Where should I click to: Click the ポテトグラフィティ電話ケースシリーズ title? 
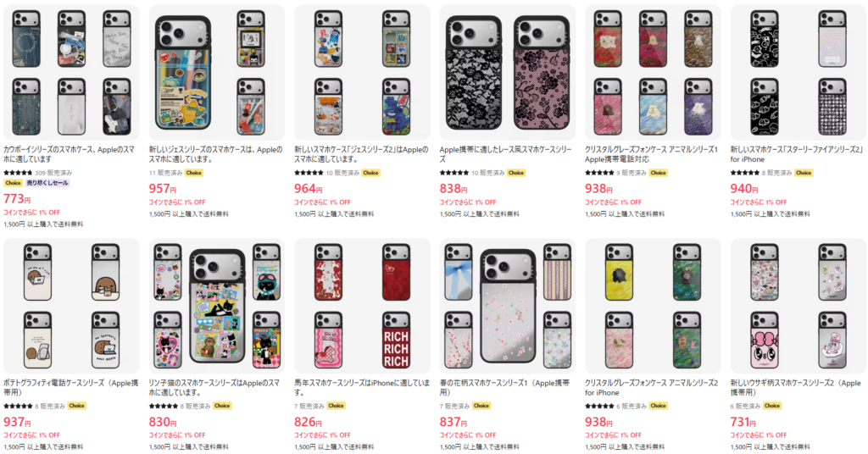tap(71, 388)
